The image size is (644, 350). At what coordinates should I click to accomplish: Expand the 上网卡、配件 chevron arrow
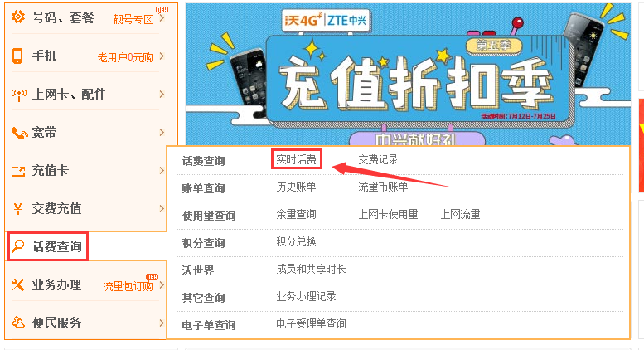tap(162, 94)
